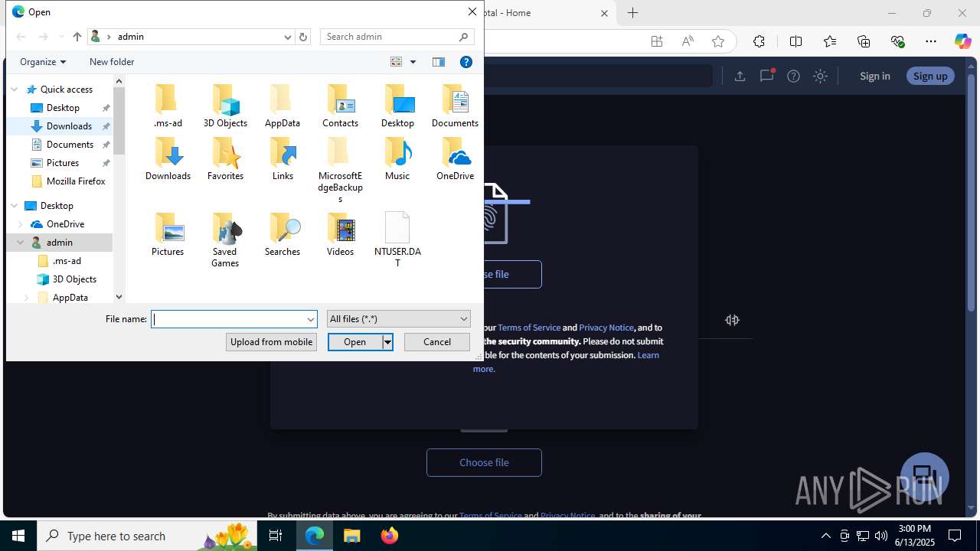Click Sign in on VirusTotal page
The height and width of the screenshot is (551, 980).
click(874, 76)
